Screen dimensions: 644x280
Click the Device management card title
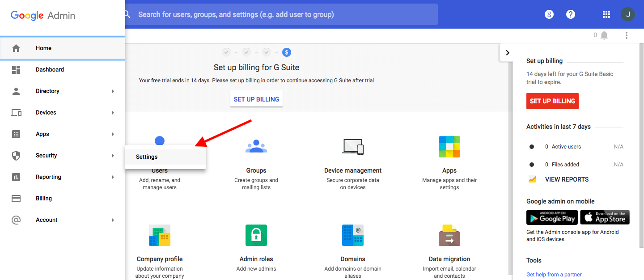(353, 170)
